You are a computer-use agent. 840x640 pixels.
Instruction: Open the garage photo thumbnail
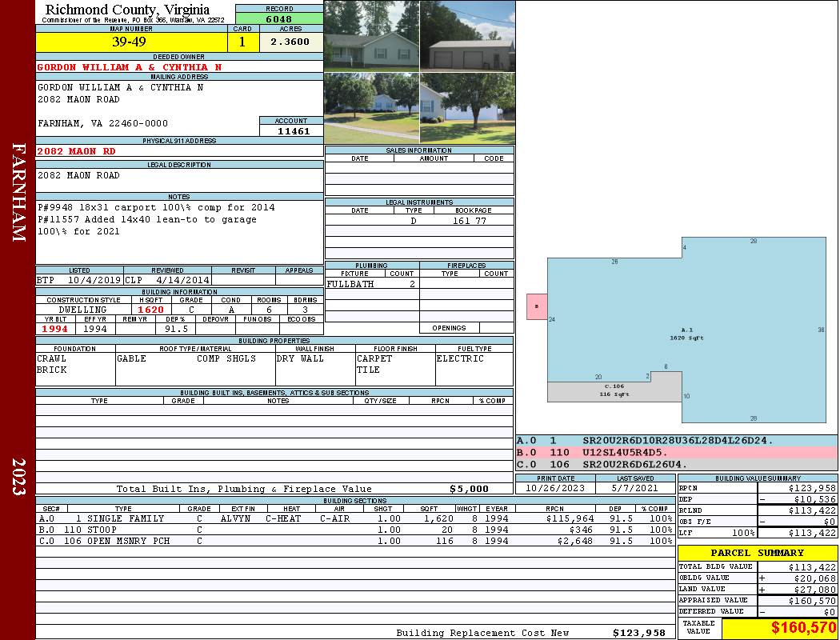[x=468, y=35]
